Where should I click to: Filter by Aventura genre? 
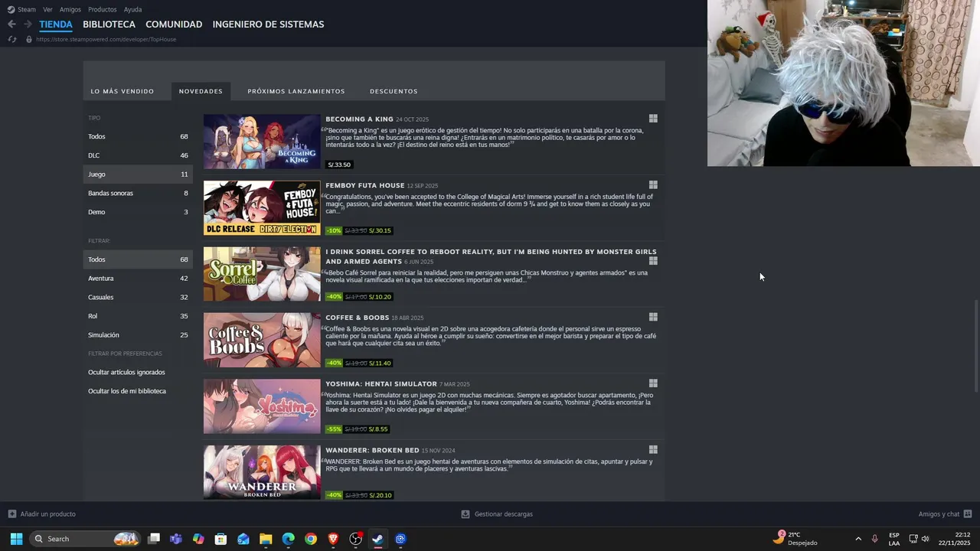[x=138, y=279]
